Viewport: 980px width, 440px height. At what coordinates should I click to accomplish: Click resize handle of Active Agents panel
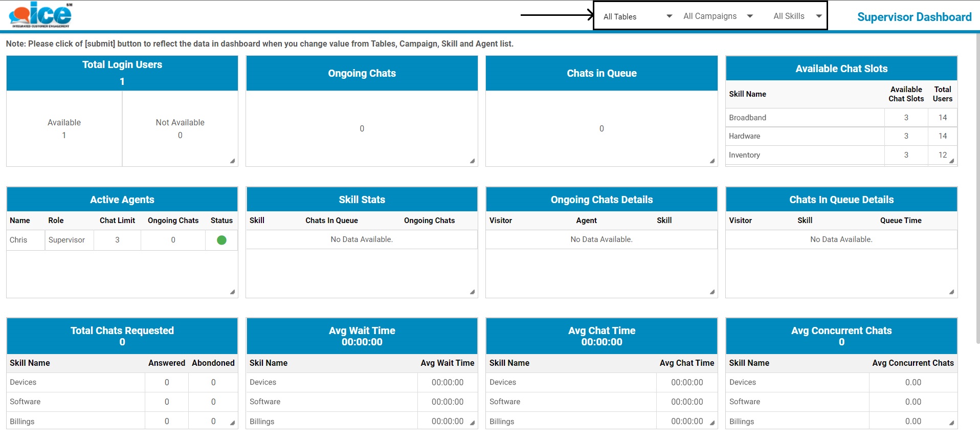[x=233, y=292]
